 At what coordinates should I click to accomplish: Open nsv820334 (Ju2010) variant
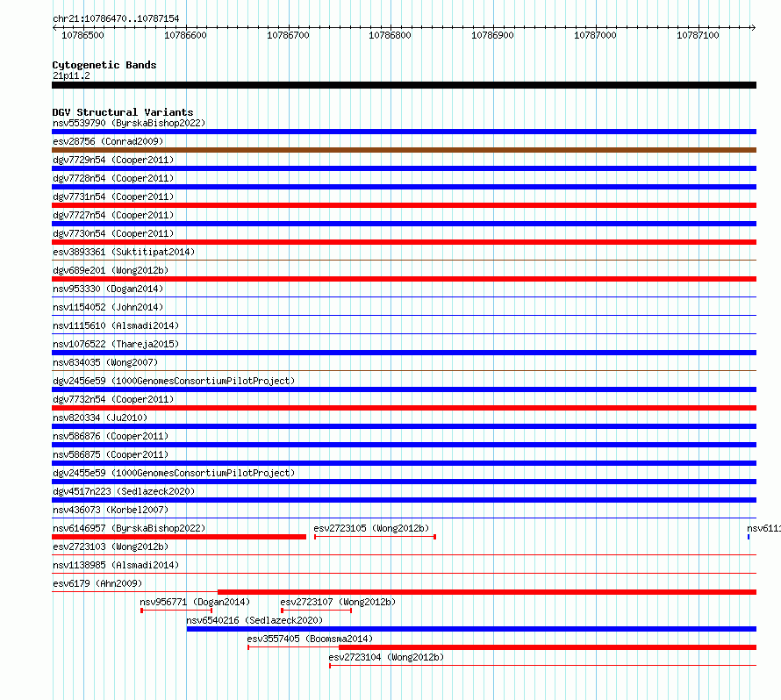tap(100, 418)
